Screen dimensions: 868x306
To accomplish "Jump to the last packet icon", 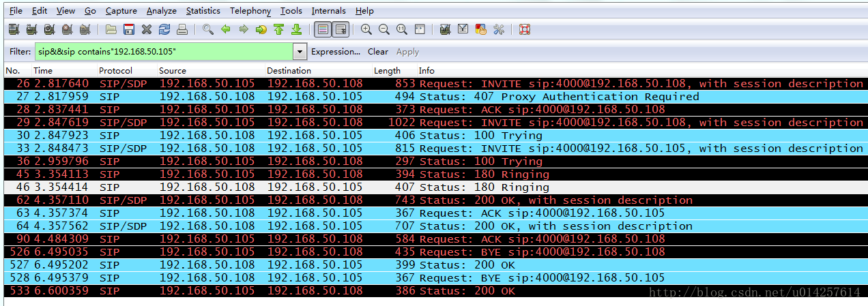I will pyautogui.click(x=297, y=29).
